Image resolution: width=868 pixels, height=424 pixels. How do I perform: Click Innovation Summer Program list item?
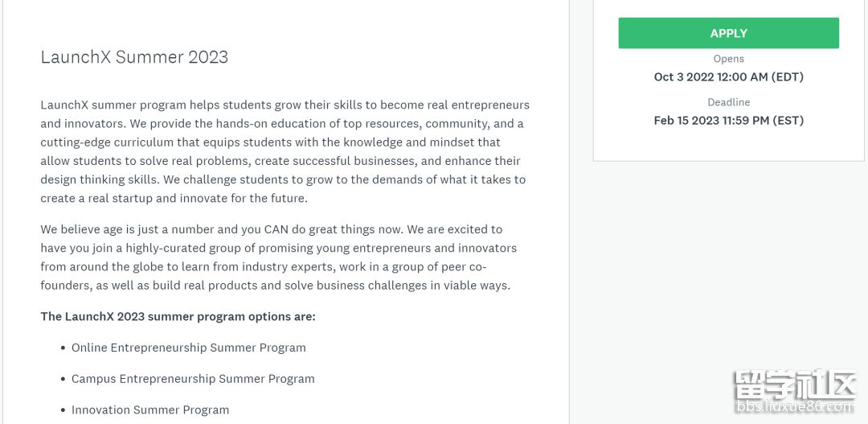150,410
